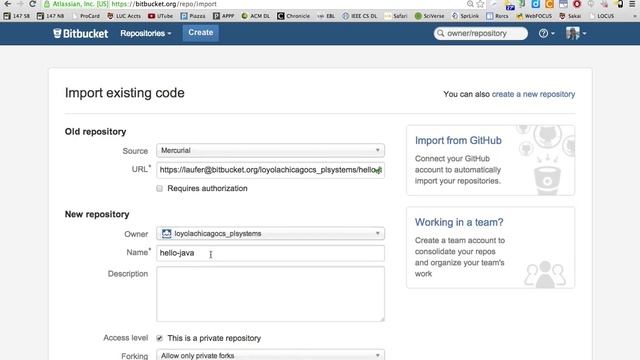The width and height of the screenshot is (640, 360).
Task: Click the Create button
Action: point(200,33)
